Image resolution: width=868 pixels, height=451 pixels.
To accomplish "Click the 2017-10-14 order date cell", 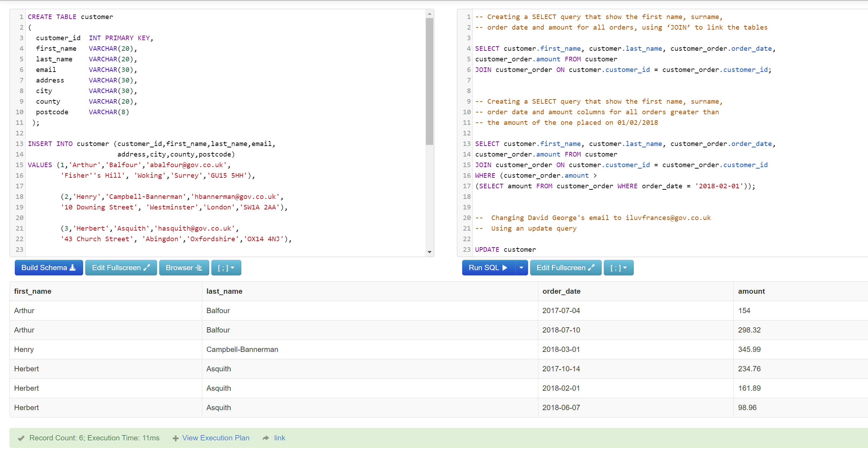I will coord(636,369).
